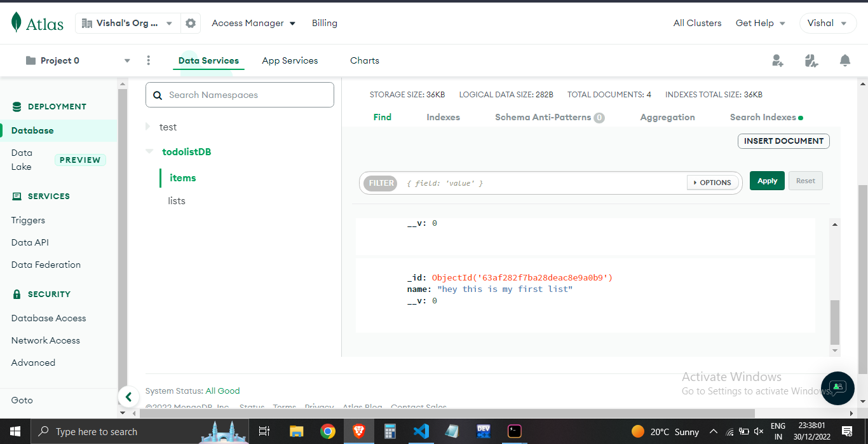Image resolution: width=868 pixels, height=444 pixels.
Task: Show hidden system tray icons
Action: pyautogui.click(x=714, y=432)
